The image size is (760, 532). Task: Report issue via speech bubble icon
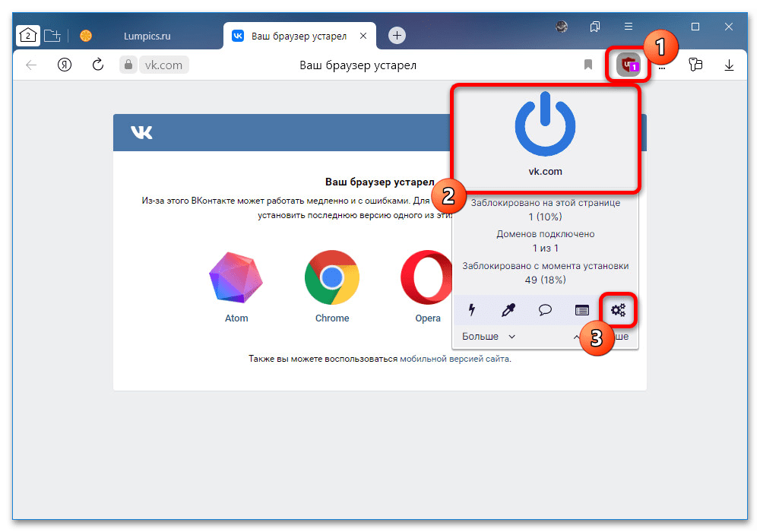pyautogui.click(x=545, y=309)
